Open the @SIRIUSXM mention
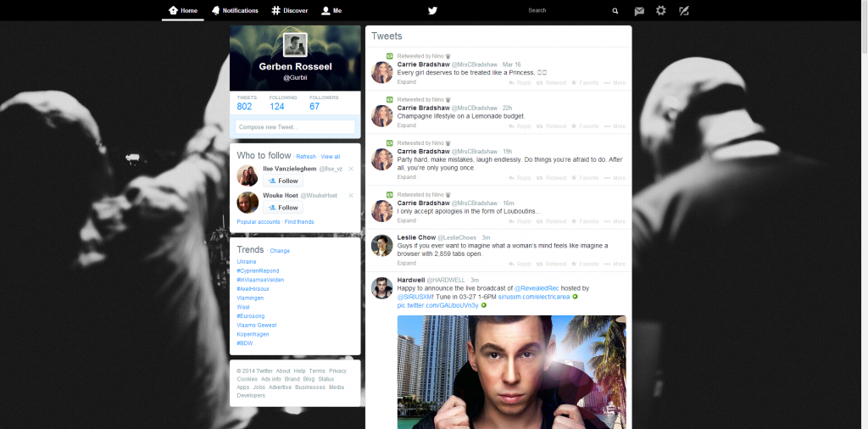Image resolution: width=868 pixels, height=429 pixels. (415, 297)
